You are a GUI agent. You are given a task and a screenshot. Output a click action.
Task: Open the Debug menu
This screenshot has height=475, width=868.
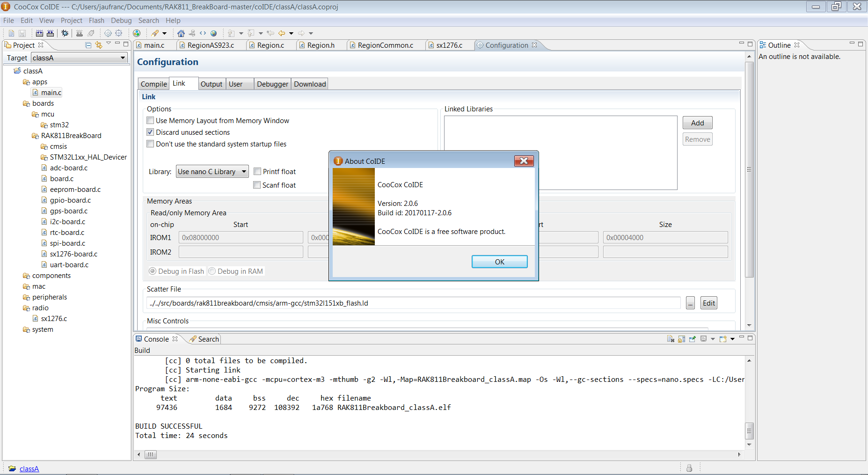121,21
